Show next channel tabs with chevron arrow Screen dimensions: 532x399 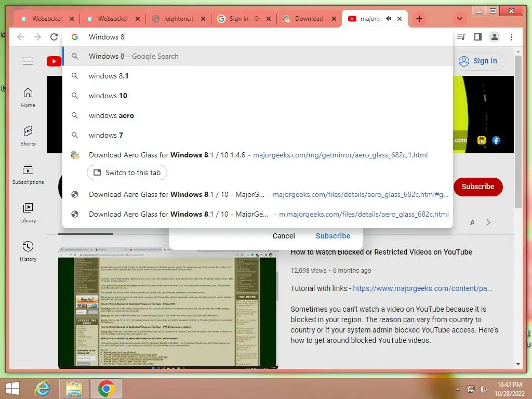[488, 222]
